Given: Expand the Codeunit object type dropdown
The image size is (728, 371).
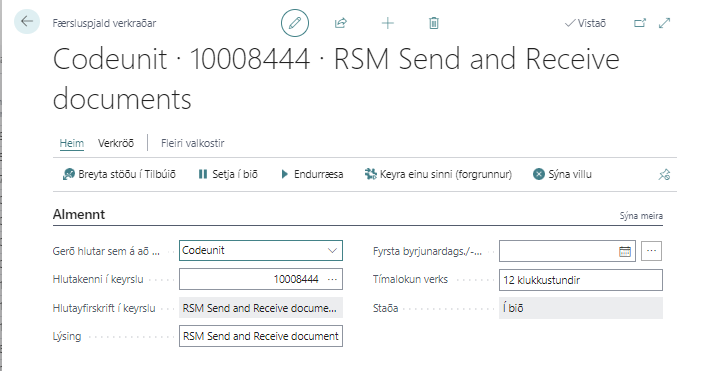Looking at the screenshot, I should [x=332, y=250].
